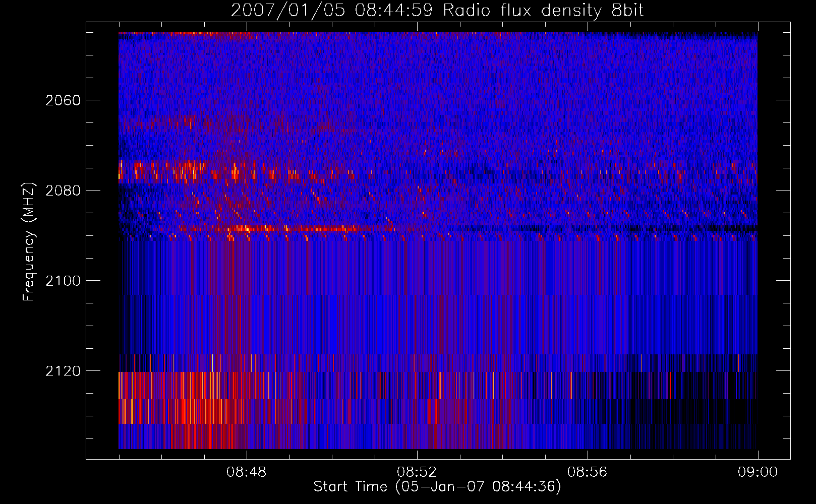Click the 09:00 time axis label
This screenshot has width=816, height=504.
pyautogui.click(x=757, y=472)
